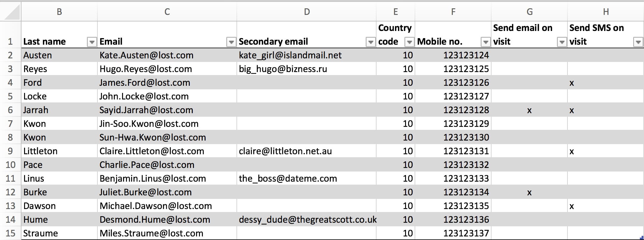The width and height of the screenshot is (644, 240).
Task: Select column G header
Action: coord(529,12)
